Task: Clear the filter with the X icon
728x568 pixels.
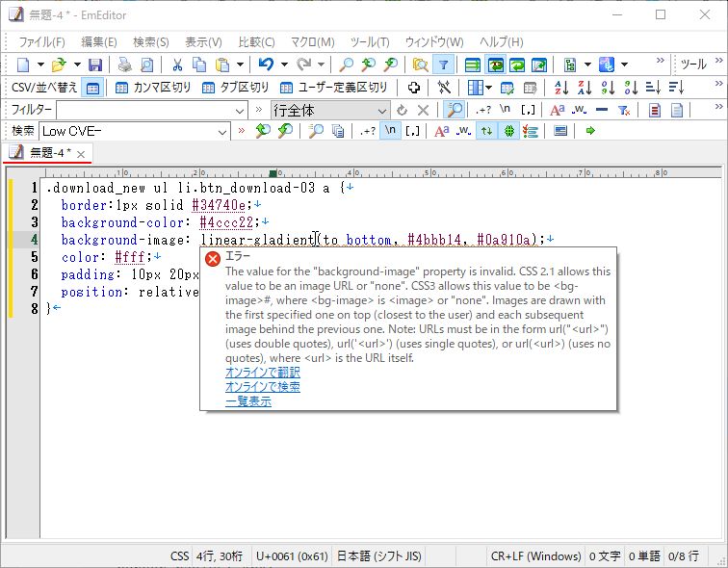Action: pyautogui.click(x=423, y=110)
